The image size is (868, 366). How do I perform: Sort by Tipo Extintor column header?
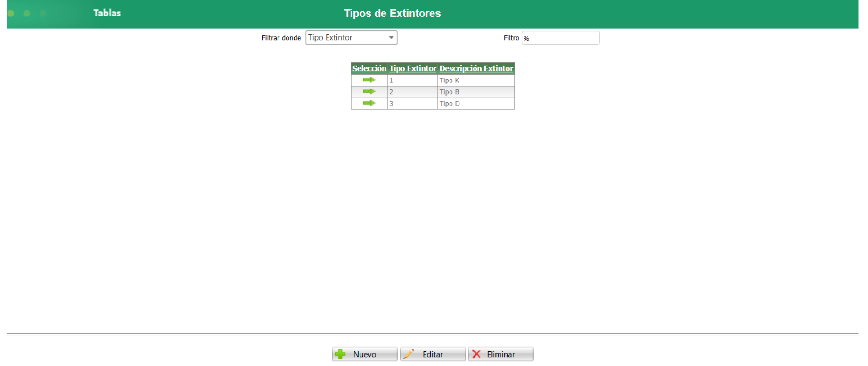[x=413, y=69]
